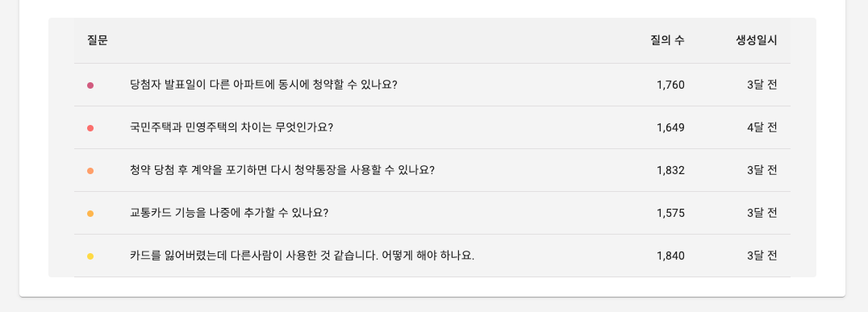
Task: Open question 국민주택과 민영주택의 차이는 무엇인가요?
Action: point(232,128)
